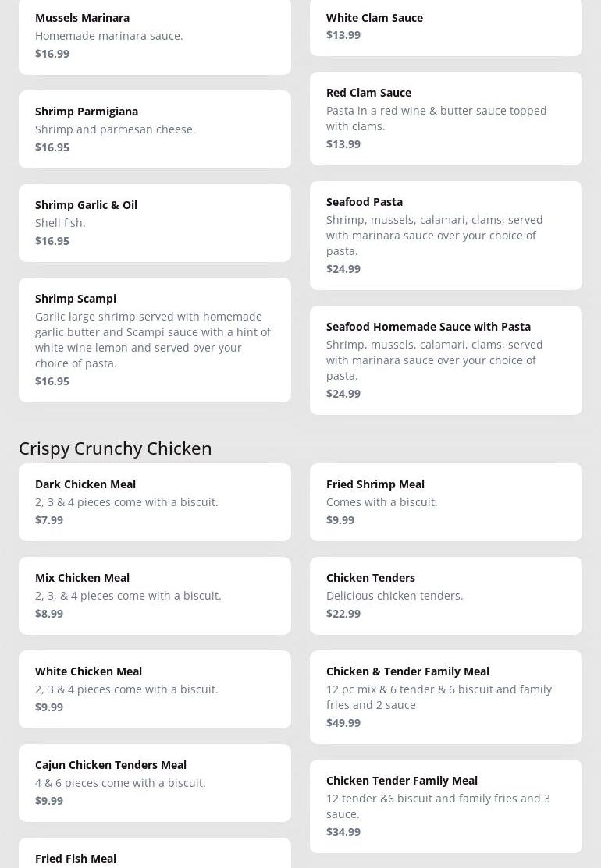
Task: Open the Seafood Pasta item
Action: click(445, 235)
